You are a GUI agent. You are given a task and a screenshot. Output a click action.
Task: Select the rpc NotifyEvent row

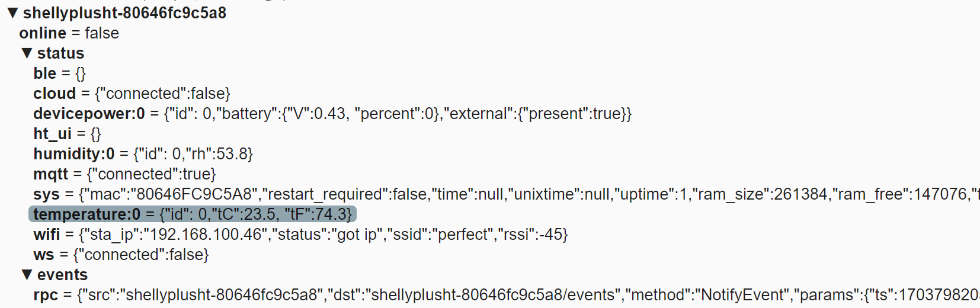507,295
